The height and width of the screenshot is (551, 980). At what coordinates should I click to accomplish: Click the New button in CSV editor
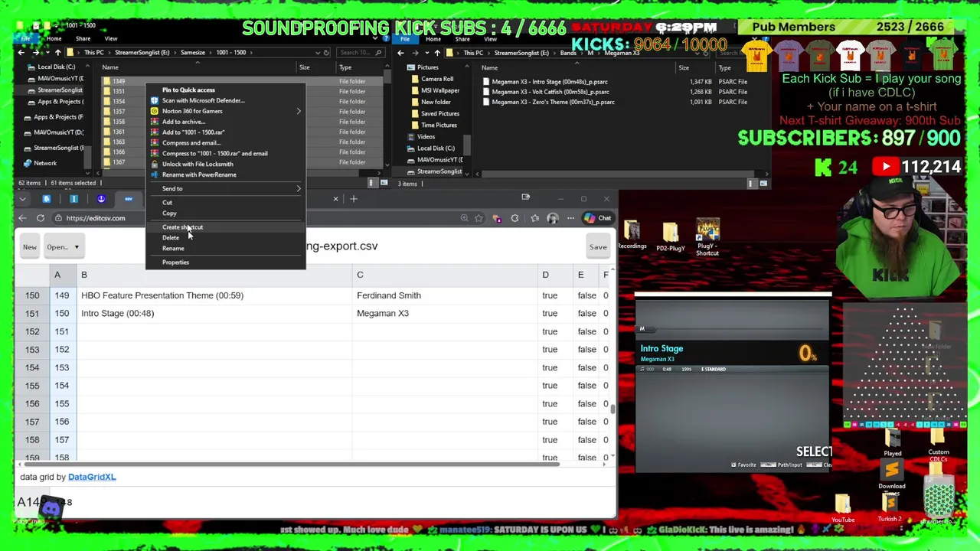pos(29,247)
